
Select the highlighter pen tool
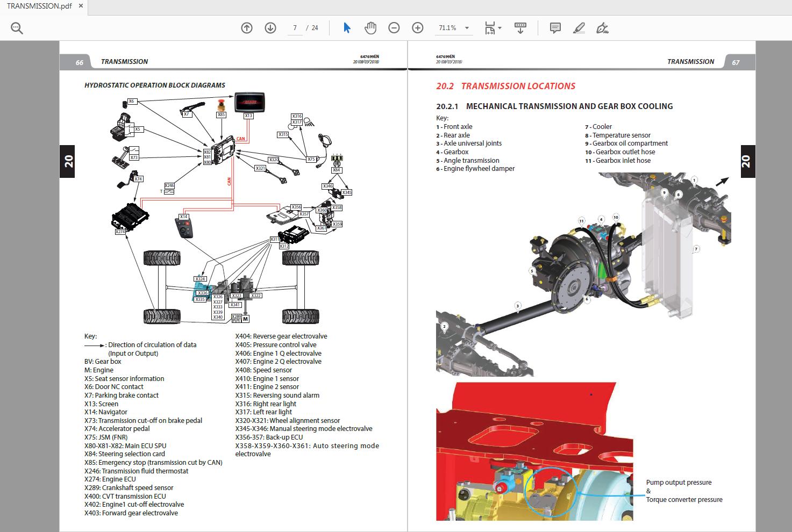point(579,28)
